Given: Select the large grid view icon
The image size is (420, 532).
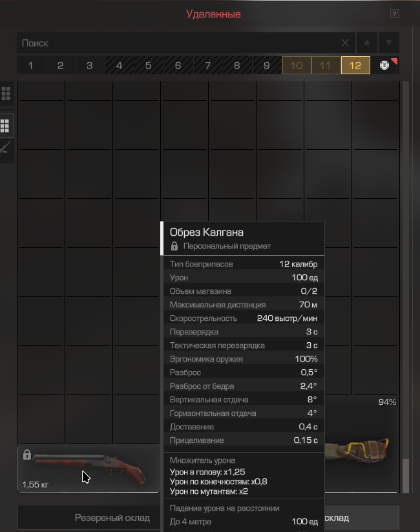Looking at the screenshot, I should click(5, 126).
